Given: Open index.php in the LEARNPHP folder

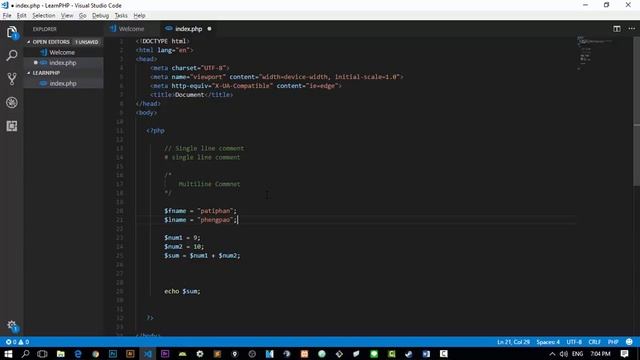Looking at the screenshot, I should coord(63,83).
